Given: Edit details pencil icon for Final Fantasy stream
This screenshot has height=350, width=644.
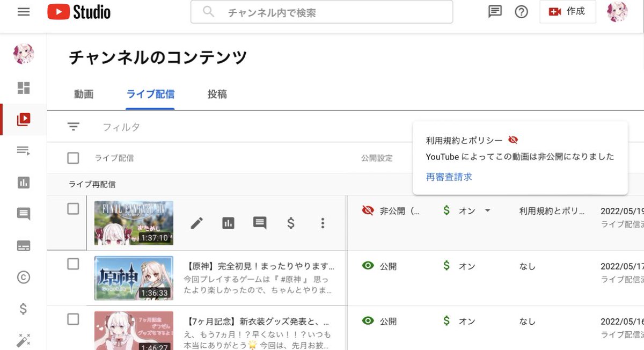Looking at the screenshot, I should point(197,223).
